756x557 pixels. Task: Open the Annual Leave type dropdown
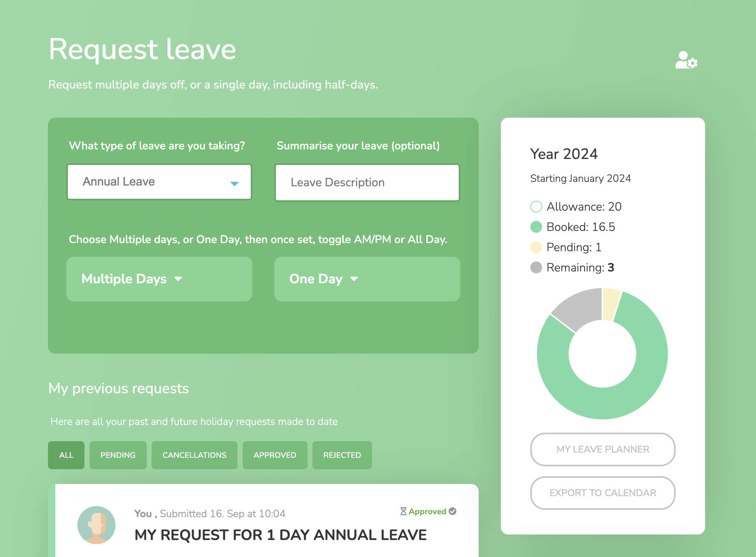coord(159,182)
